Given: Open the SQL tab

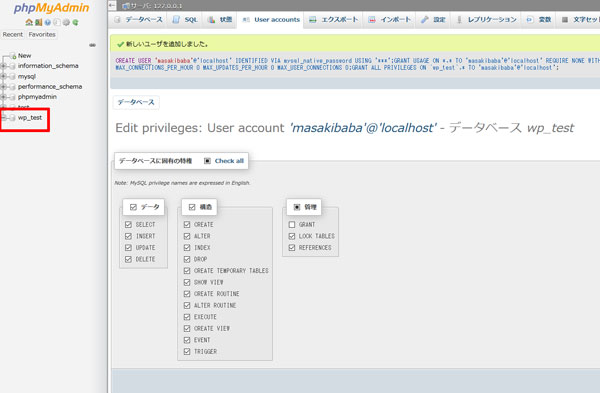Looking at the screenshot, I should (185, 20).
